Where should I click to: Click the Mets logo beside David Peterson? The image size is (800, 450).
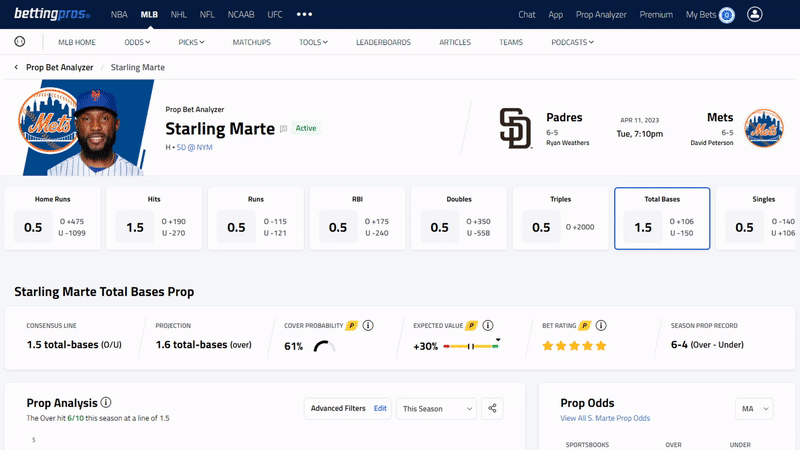763,128
